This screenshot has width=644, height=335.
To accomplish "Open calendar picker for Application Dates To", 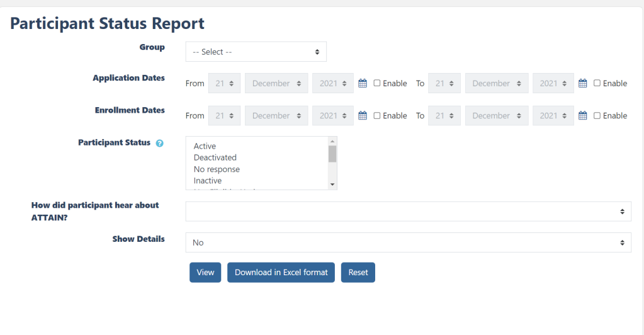I will click(x=583, y=83).
